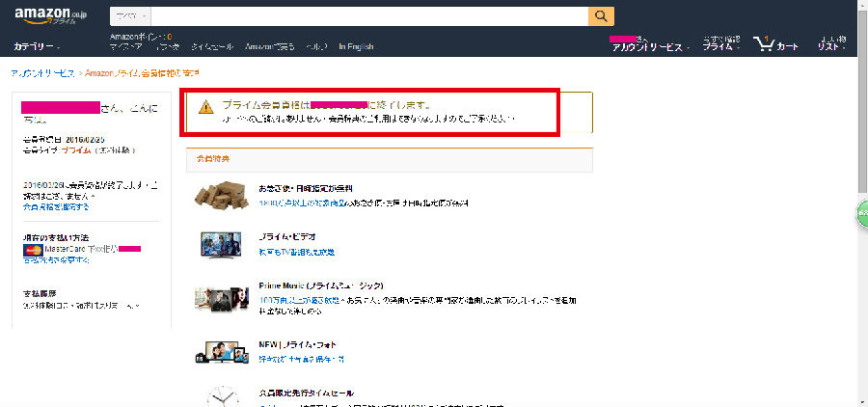Click the Amazonポイント balance link
Image resolution: width=868 pixels, height=407 pixels.
tap(141, 37)
